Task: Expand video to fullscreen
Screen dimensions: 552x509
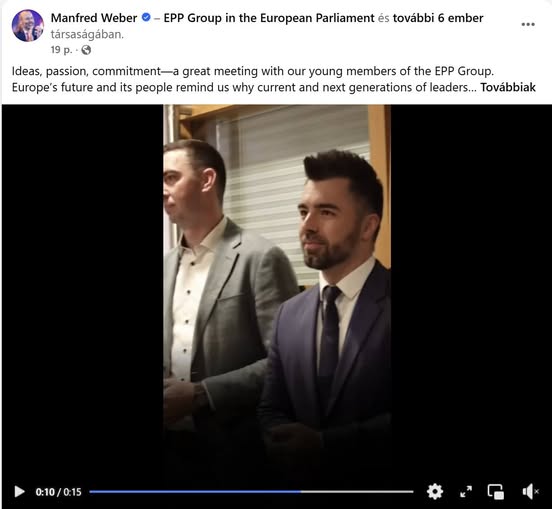Action: point(466,491)
